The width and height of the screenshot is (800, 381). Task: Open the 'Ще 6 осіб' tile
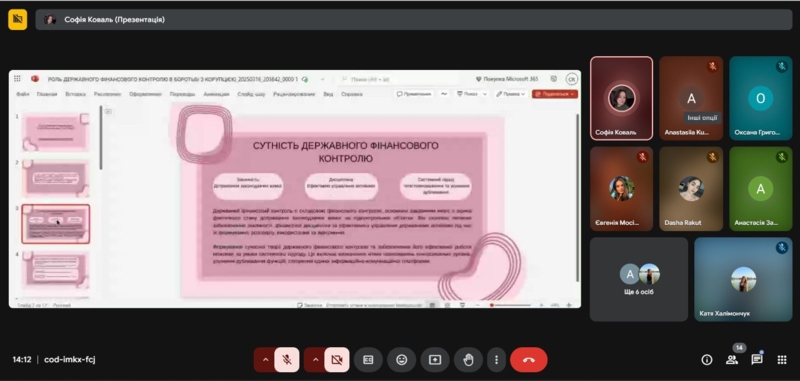[x=639, y=280]
